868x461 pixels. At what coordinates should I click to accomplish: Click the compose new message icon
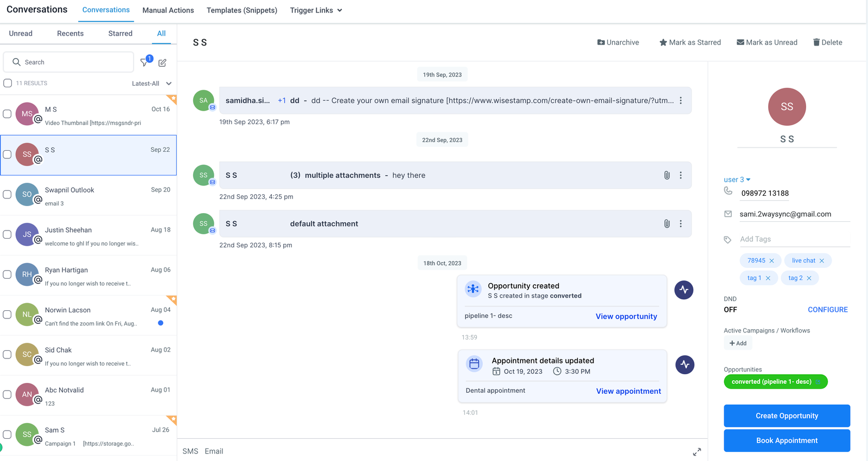(x=162, y=63)
